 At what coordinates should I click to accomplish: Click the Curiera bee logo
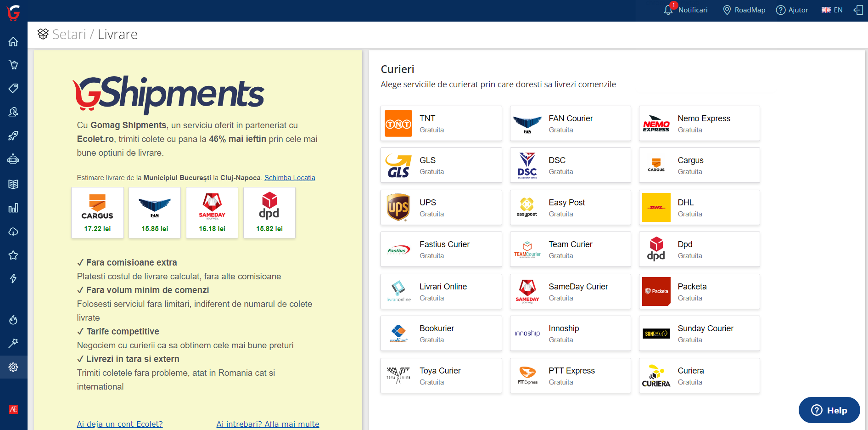click(x=656, y=376)
